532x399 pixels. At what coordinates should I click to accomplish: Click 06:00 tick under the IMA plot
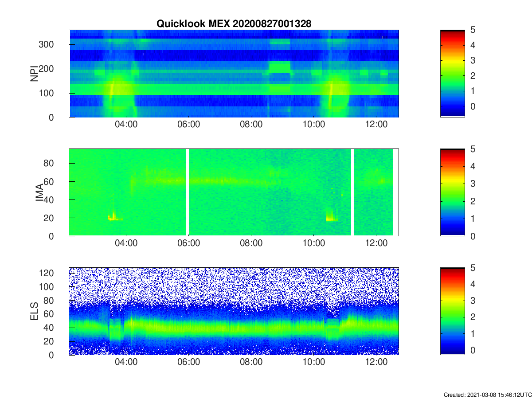click(189, 244)
